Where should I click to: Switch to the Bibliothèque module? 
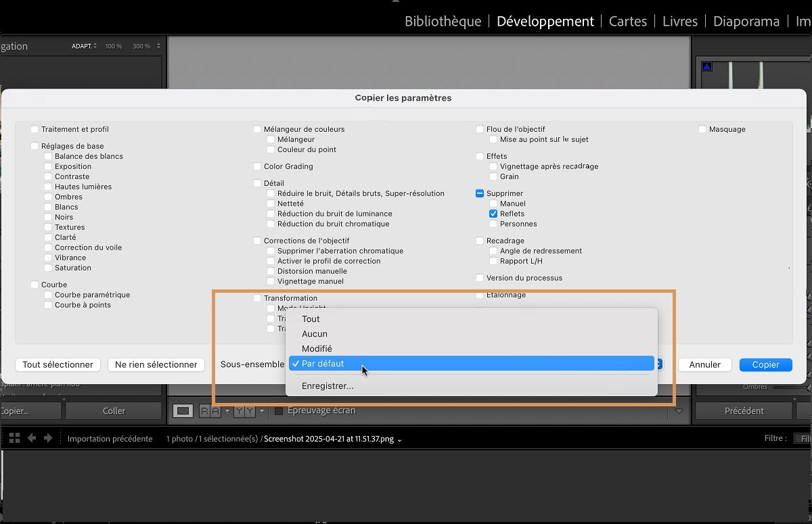pos(443,21)
